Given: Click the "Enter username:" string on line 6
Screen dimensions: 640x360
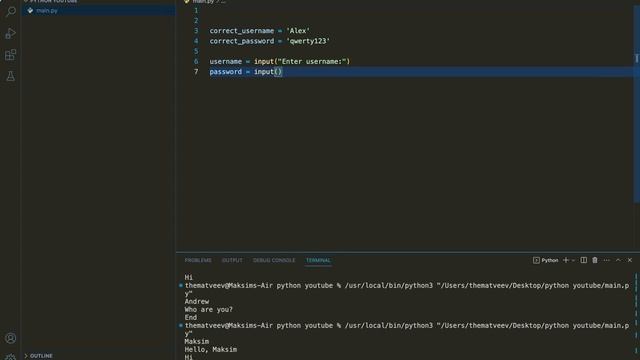Looking at the screenshot, I should (312, 61).
